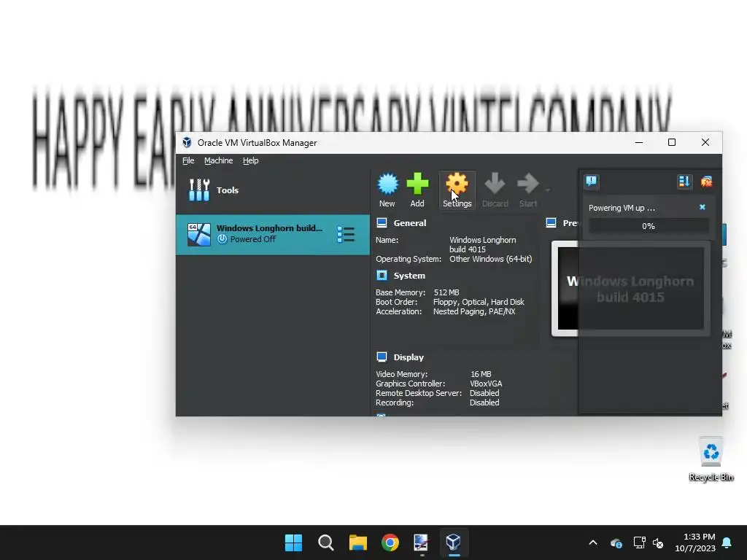Click the delete finished notifications icon
The width and height of the screenshot is (747, 560).
click(x=706, y=182)
